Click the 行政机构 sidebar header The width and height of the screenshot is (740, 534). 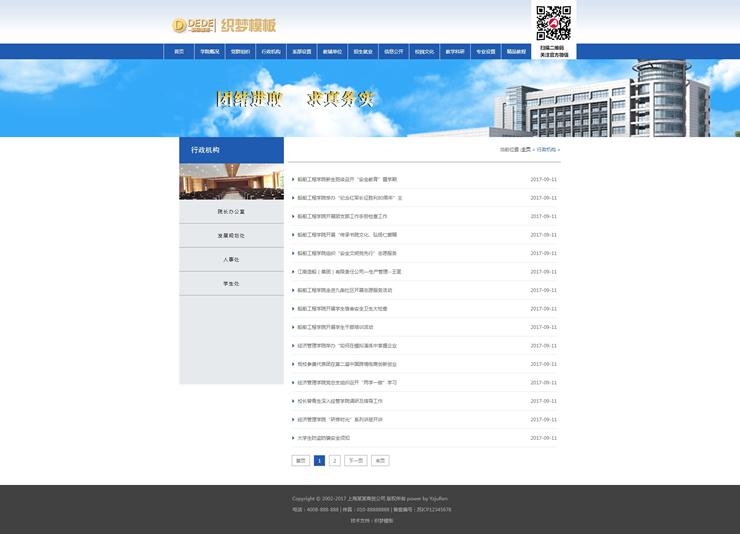point(231,150)
